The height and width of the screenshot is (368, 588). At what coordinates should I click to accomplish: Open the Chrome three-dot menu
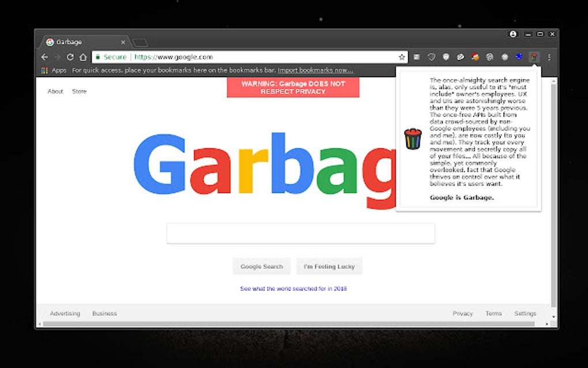pos(549,57)
